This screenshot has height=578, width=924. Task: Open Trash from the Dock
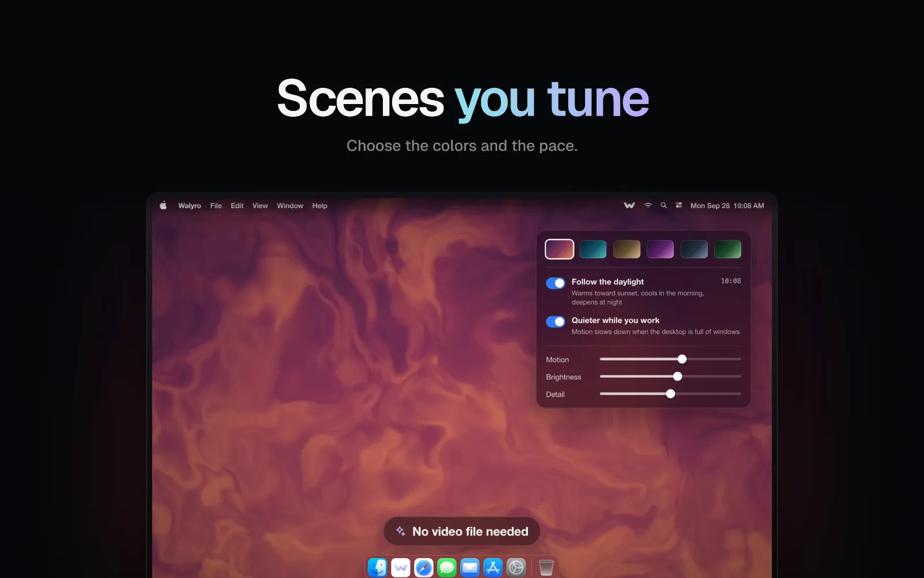tap(546, 568)
